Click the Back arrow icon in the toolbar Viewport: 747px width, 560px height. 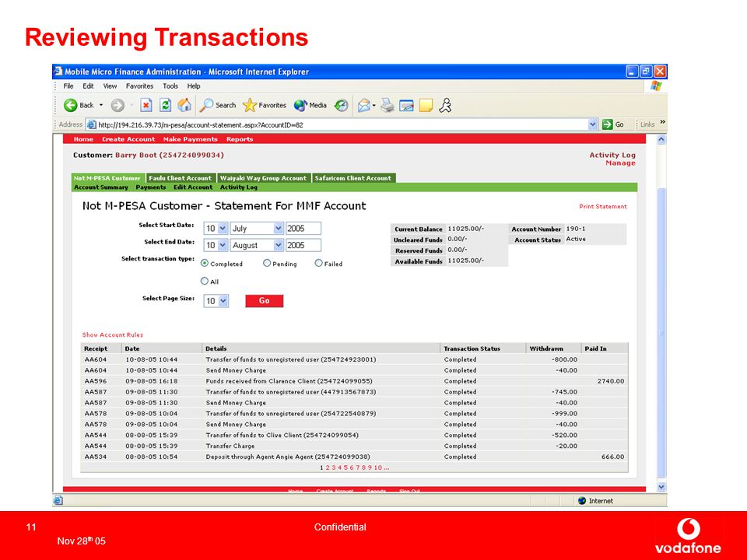click(71, 105)
